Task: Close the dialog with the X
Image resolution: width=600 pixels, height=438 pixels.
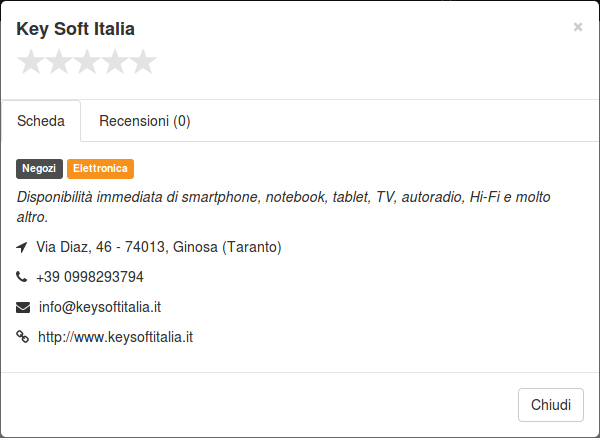Action: [x=578, y=27]
